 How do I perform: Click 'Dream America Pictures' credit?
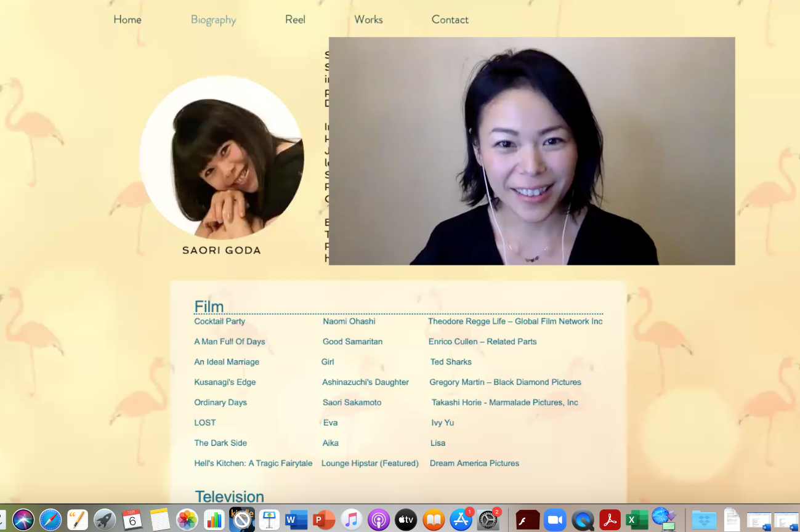(474, 464)
